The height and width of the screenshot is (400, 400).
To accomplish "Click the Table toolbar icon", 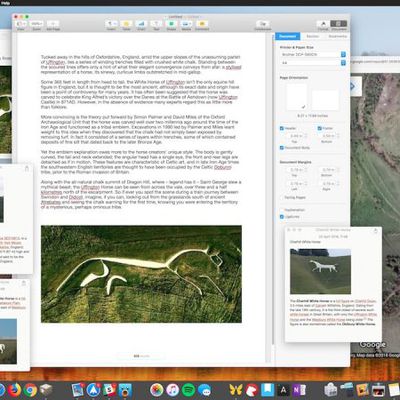I will [126, 24].
